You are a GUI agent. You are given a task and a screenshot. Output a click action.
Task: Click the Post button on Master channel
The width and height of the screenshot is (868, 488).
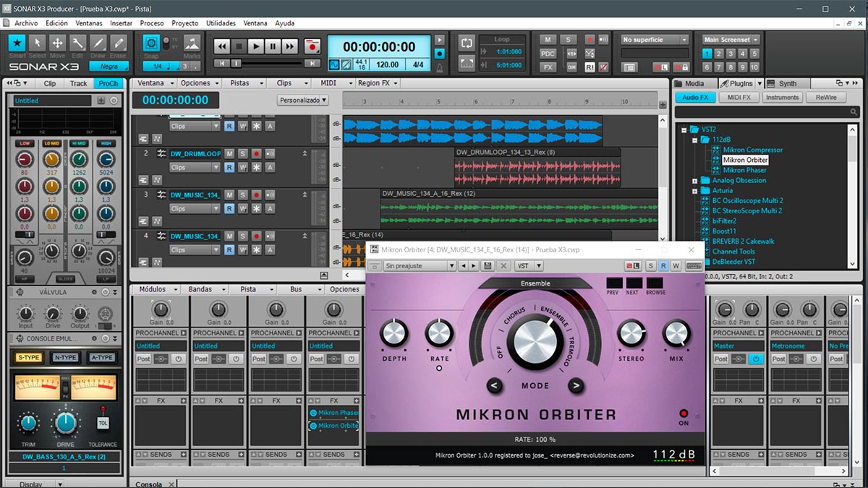coord(721,359)
